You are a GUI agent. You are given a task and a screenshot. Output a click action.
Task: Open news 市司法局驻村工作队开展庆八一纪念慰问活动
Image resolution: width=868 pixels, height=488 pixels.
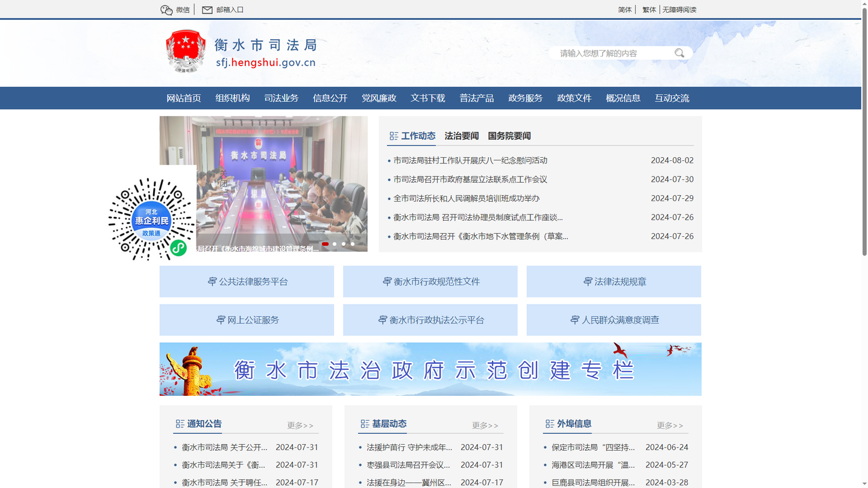[x=470, y=160]
